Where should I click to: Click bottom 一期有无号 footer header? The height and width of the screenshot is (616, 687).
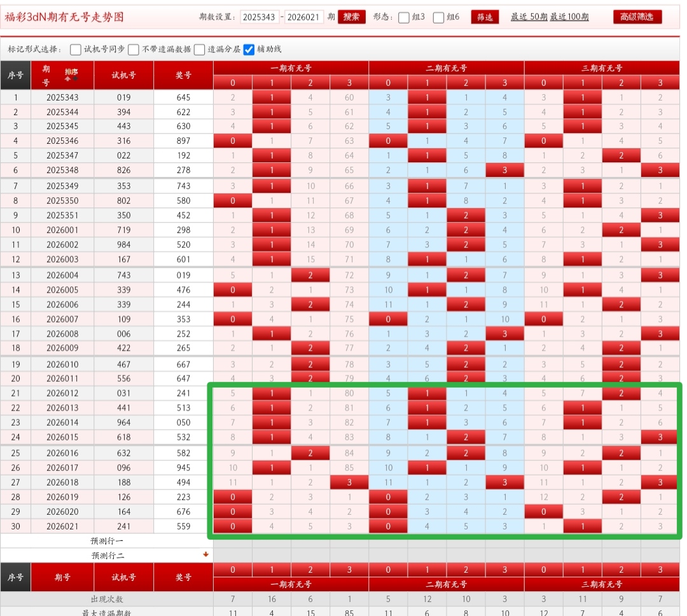[x=291, y=584]
